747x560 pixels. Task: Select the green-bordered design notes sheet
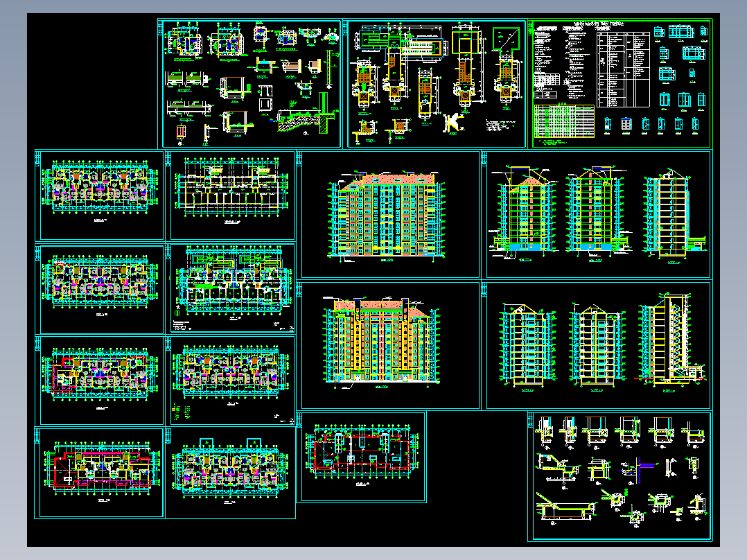click(621, 83)
